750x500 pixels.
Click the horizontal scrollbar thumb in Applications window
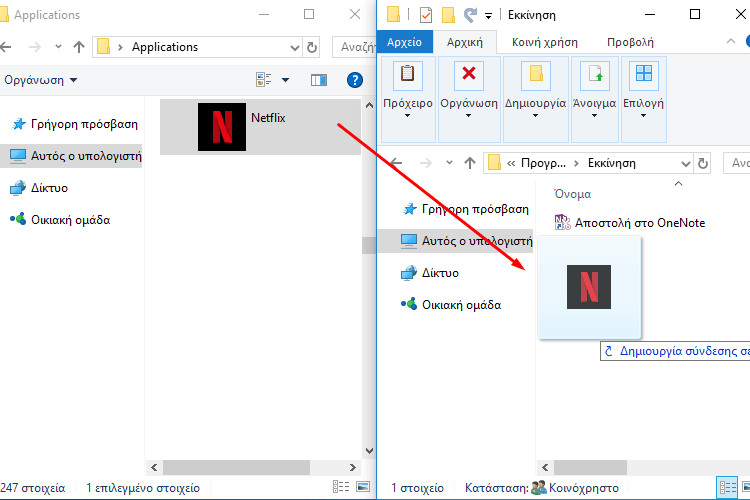(236, 467)
